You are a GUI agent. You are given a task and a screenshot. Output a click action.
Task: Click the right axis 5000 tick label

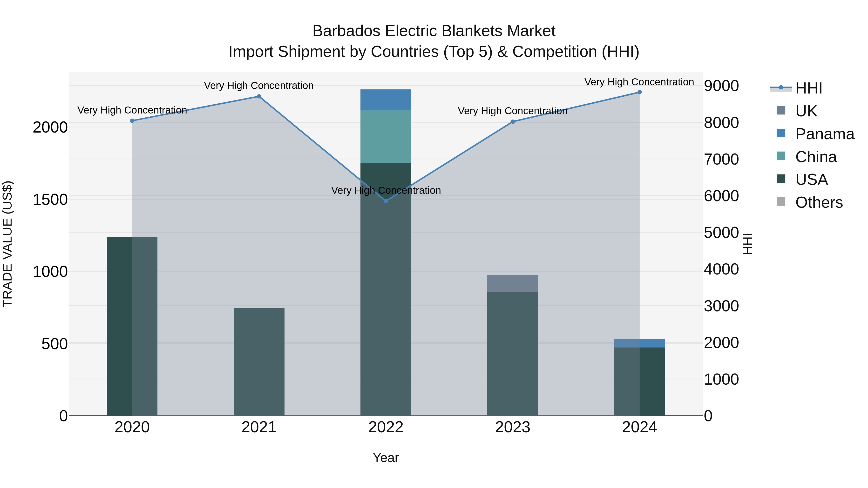pos(721,233)
